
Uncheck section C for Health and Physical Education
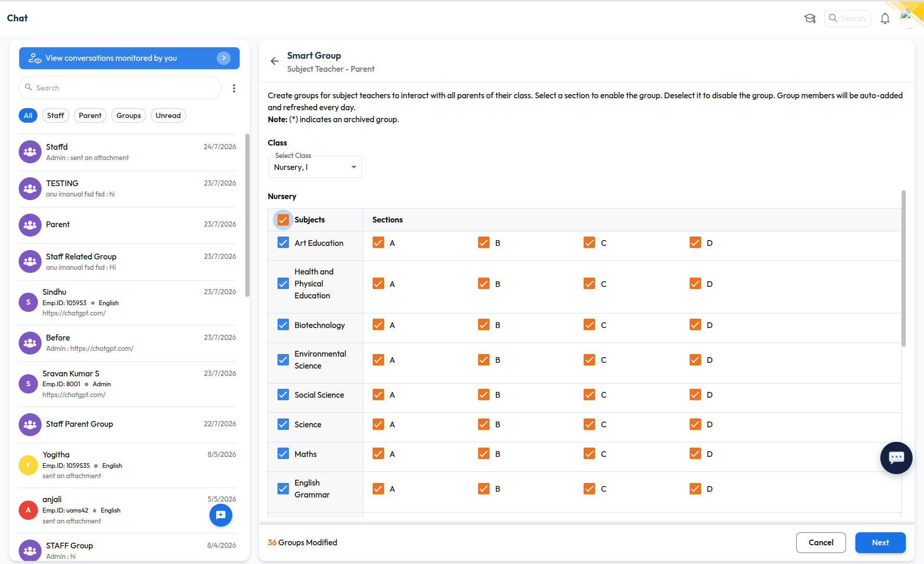(x=589, y=283)
